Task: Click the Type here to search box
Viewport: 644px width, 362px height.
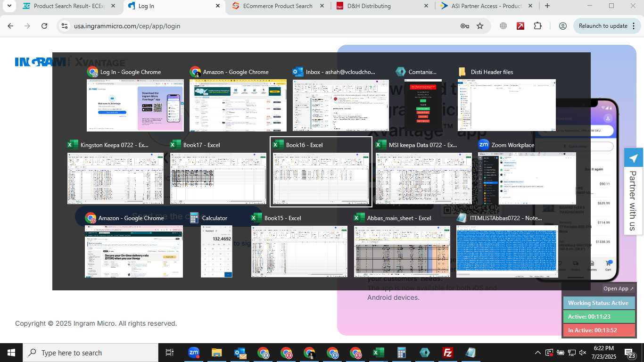Action: click(90, 353)
